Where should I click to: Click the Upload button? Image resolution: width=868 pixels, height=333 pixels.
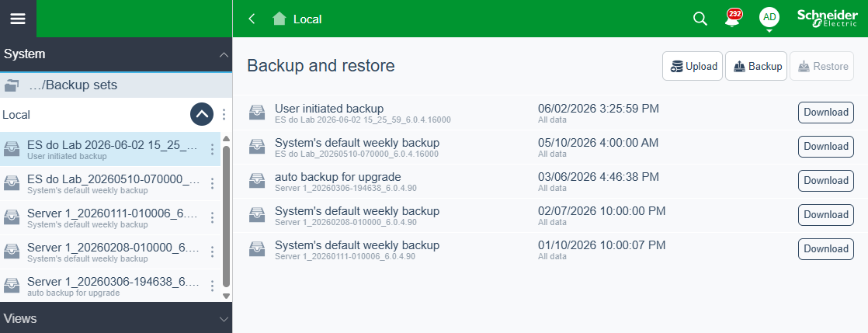693,67
